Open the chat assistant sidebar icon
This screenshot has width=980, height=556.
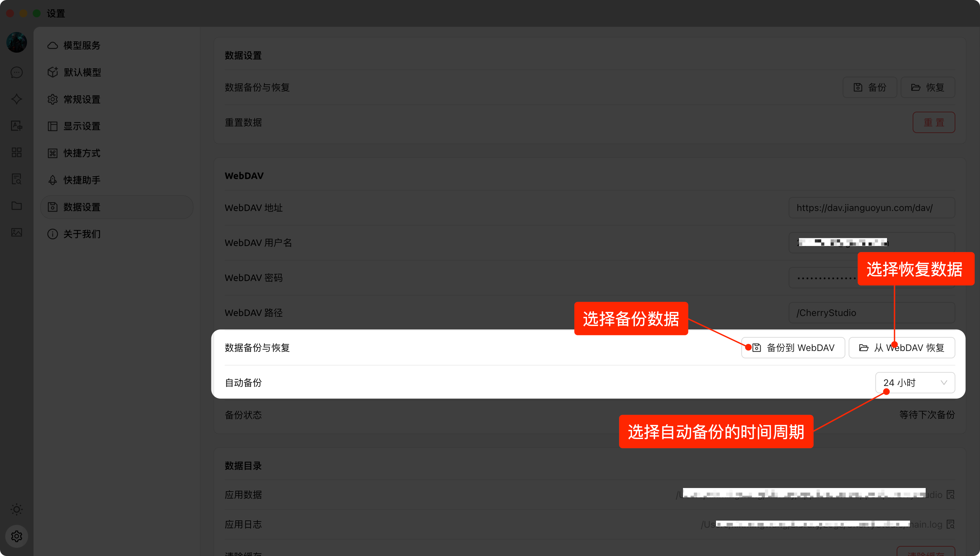pyautogui.click(x=16, y=73)
